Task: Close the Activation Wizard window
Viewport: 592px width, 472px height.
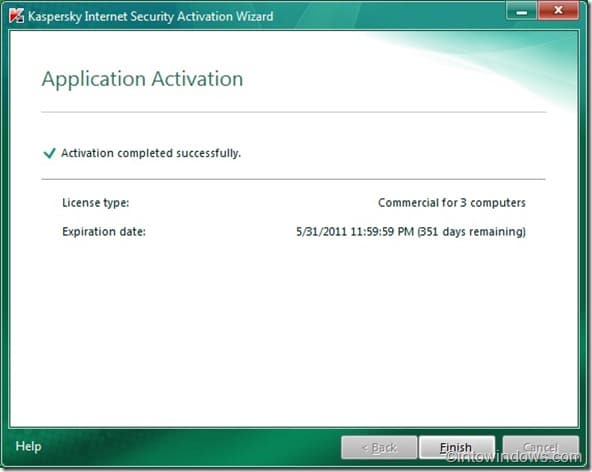Action: 558,11
